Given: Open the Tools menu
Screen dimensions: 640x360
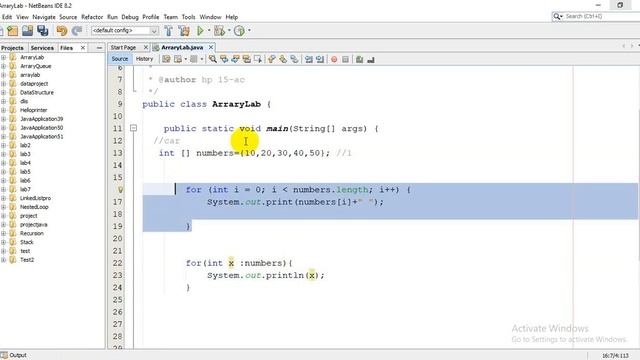Looking at the screenshot, I should click(x=188, y=17).
